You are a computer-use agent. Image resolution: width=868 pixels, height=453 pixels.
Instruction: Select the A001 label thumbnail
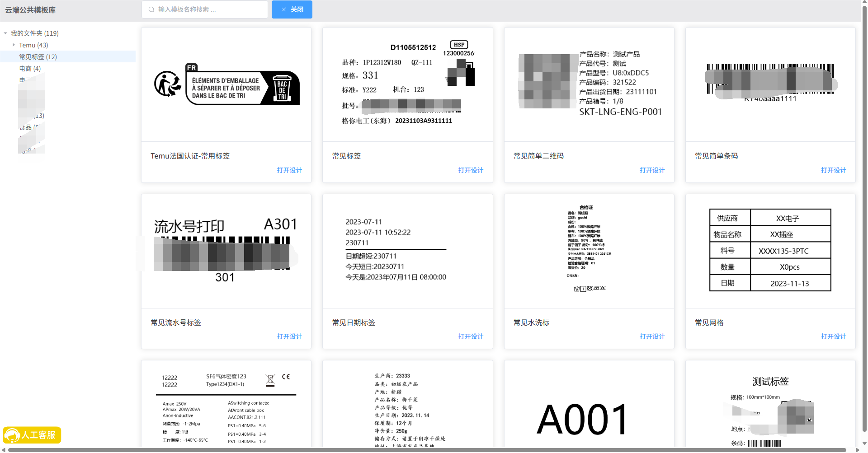coord(589,404)
